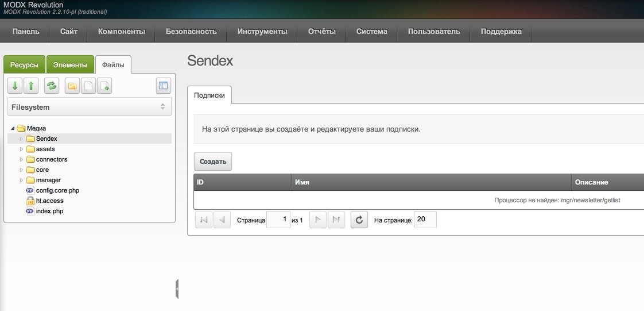Click the grid refresh icon in pagination
This screenshot has height=311, width=644.
(359, 220)
